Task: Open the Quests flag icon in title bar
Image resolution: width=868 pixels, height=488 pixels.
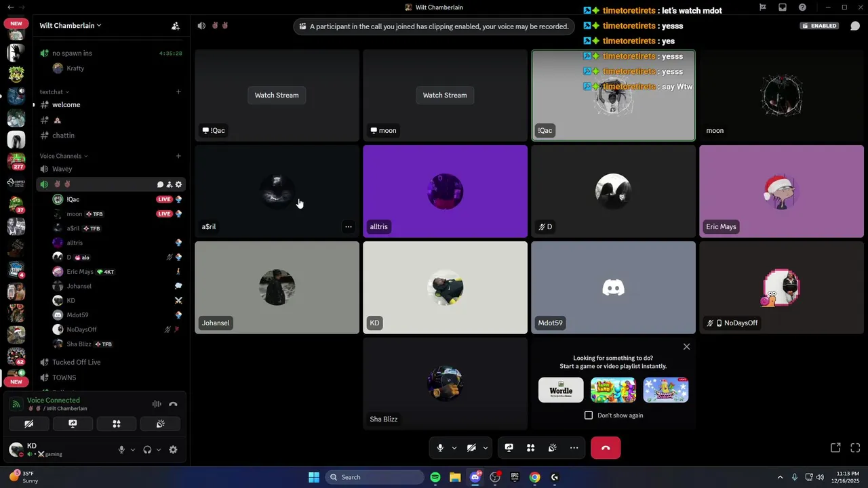Action: pos(763,7)
